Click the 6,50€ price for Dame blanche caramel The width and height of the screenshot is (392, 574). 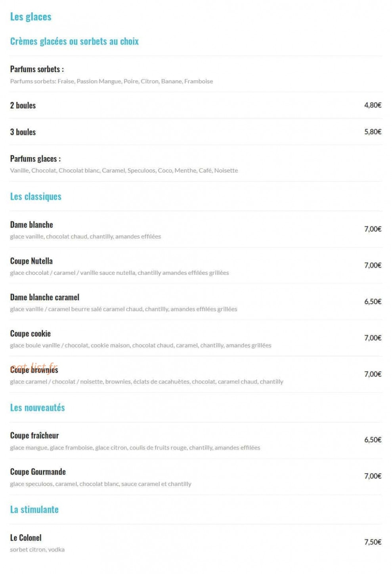tap(373, 301)
